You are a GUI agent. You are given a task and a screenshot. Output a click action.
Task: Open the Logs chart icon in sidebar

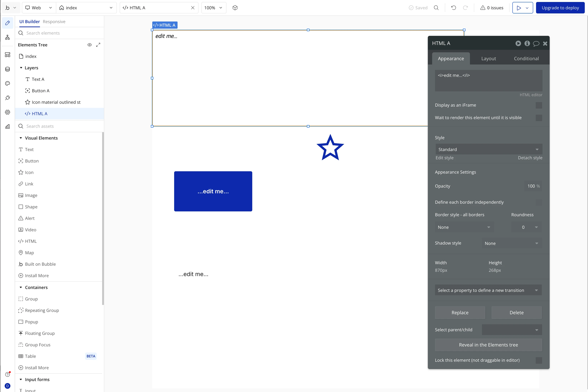(x=8, y=126)
